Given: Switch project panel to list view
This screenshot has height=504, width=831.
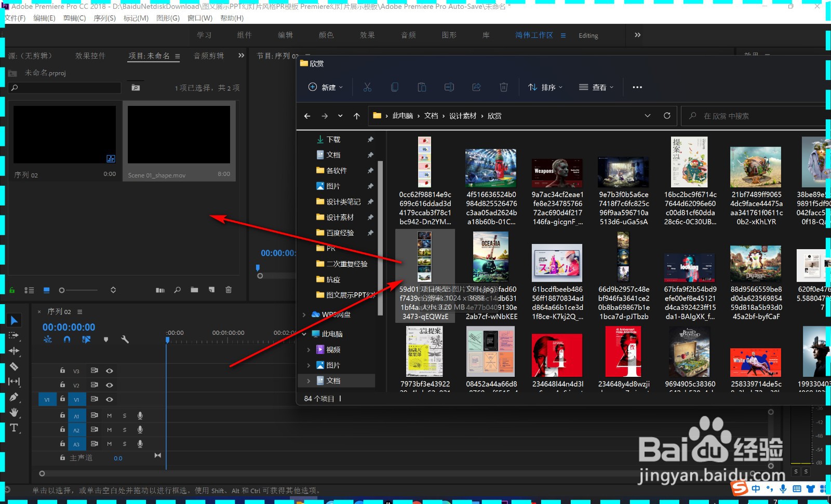Looking at the screenshot, I should point(29,290).
